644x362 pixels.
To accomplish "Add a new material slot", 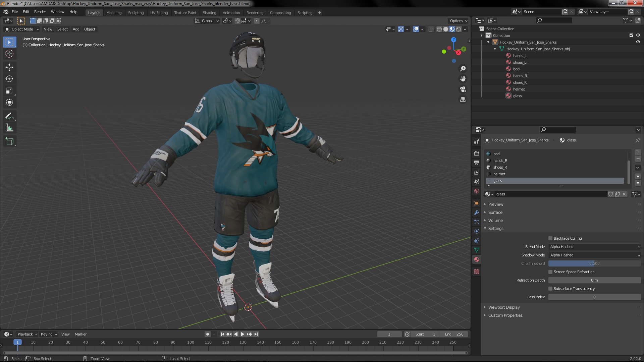I will (638, 152).
